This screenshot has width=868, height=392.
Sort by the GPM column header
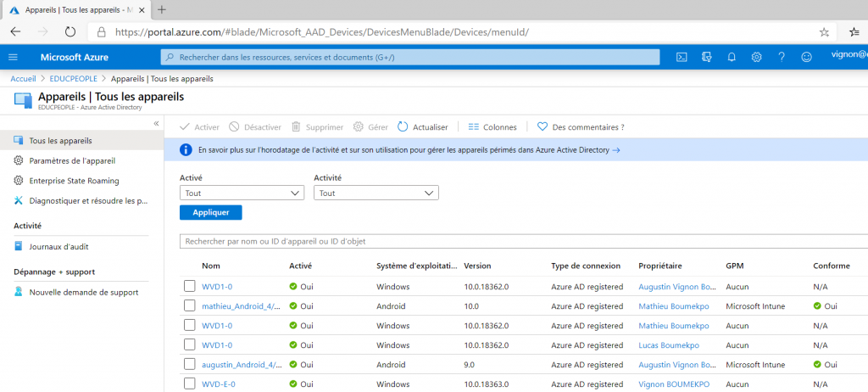[x=734, y=266]
